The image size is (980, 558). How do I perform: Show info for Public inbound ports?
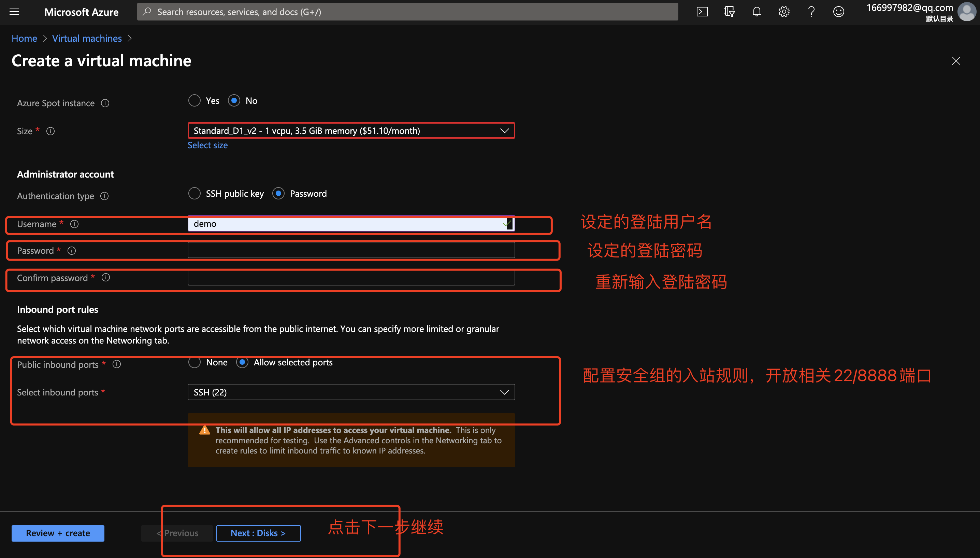point(117,364)
